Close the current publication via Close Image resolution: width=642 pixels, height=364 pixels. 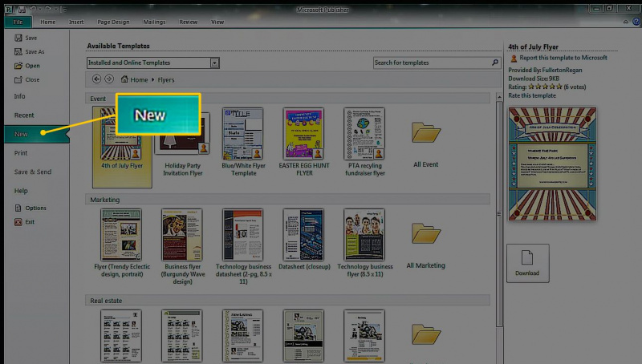26,79
